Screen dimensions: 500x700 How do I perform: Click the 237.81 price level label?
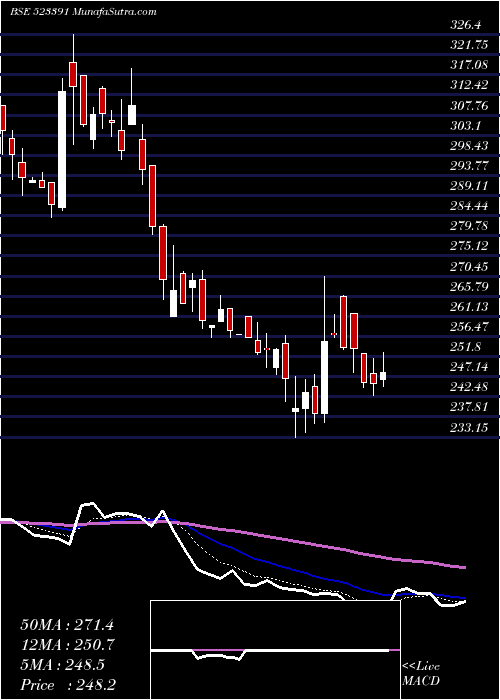coord(468,407)
